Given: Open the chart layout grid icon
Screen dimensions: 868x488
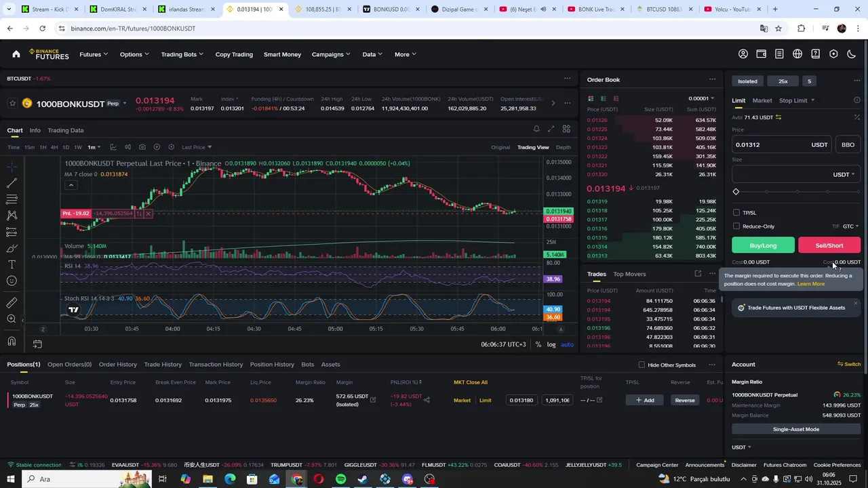Looking at the screenshot, I should tap(566, 129).
